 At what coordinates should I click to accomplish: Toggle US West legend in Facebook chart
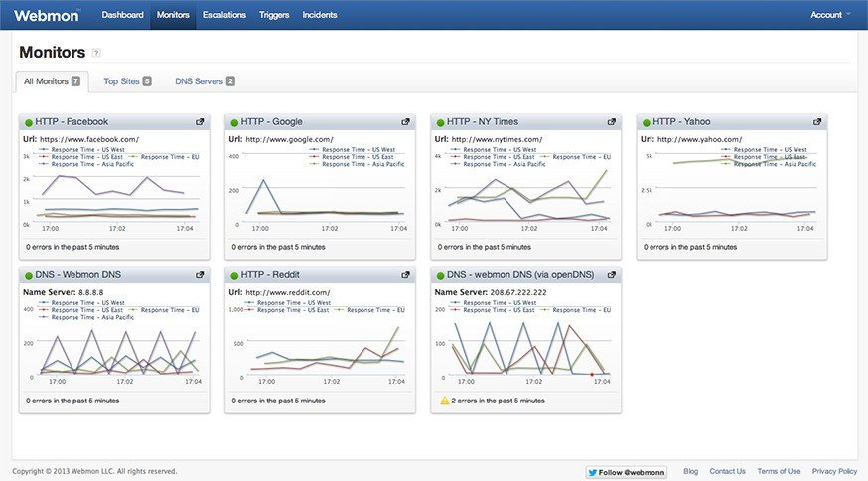81,150
